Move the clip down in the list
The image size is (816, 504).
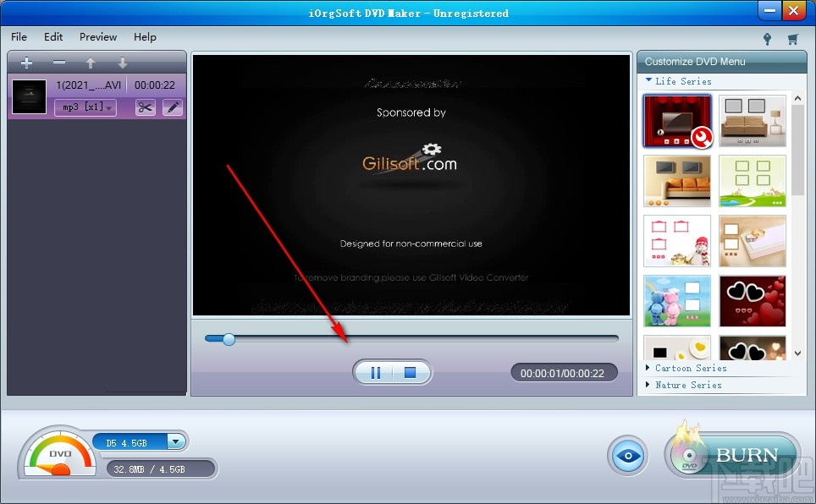point(122,62)
